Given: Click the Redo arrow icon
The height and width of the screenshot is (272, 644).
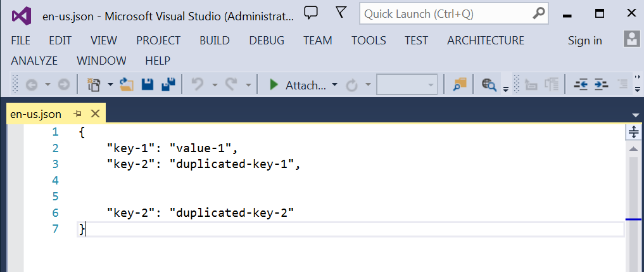Looking at the screenshot, I should point(232,85).
